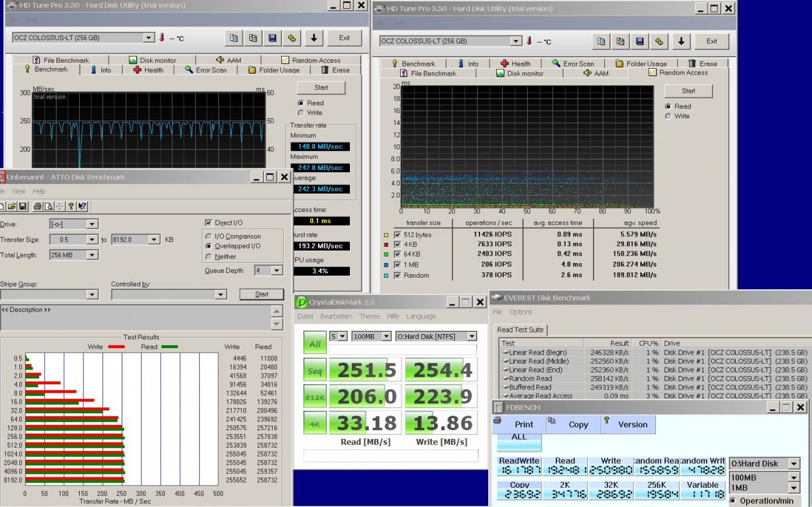The height and width of the screenshot is (507, 812).
Task: Click Print in FDBENCH toolbar
Action: (519, 424)
